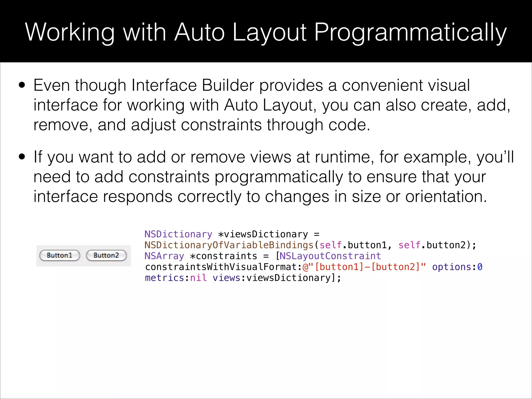Click the Button1 button in the image
The width and height of the screenshot is (532, 399).
[x=59, y=255]
